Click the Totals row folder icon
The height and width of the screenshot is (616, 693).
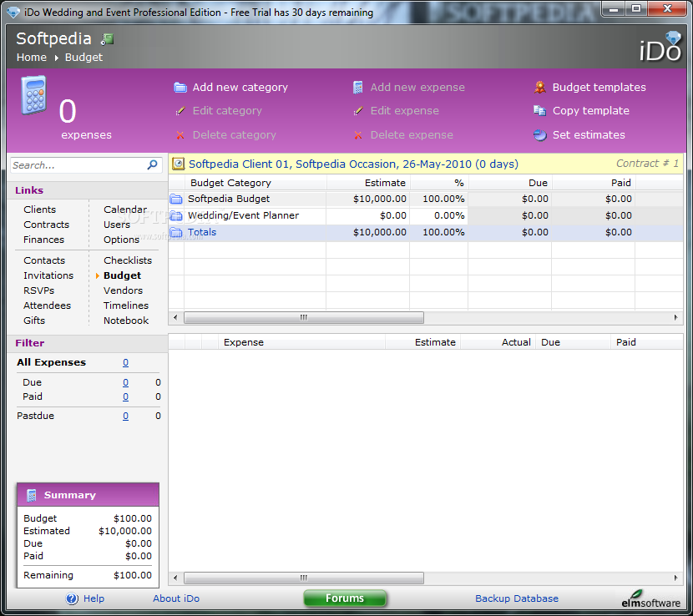click(176, 232)
